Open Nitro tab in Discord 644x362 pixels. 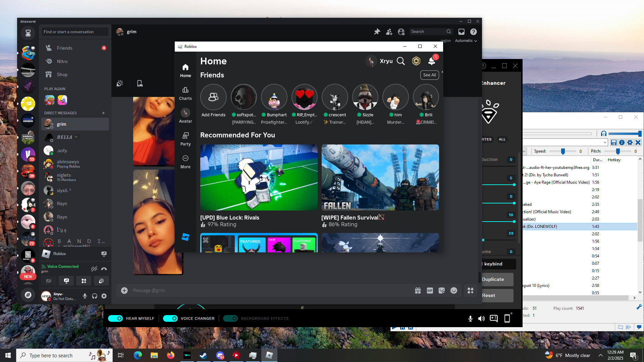click(x=62, y=61)
